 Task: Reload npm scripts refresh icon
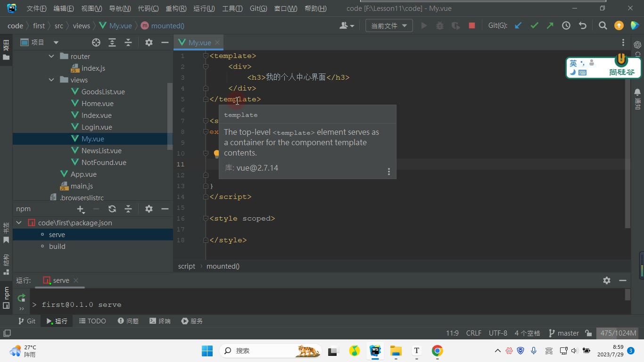point(112,209)
